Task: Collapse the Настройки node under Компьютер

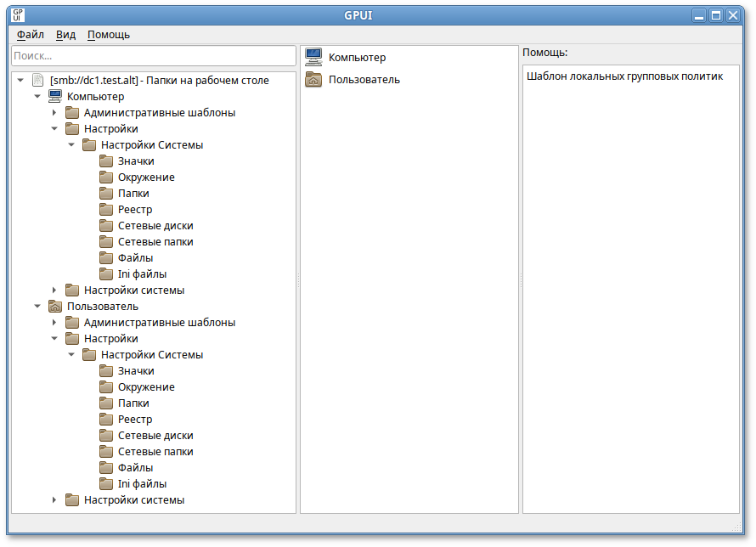Action: pyautogui.click(x=54, y=129)
